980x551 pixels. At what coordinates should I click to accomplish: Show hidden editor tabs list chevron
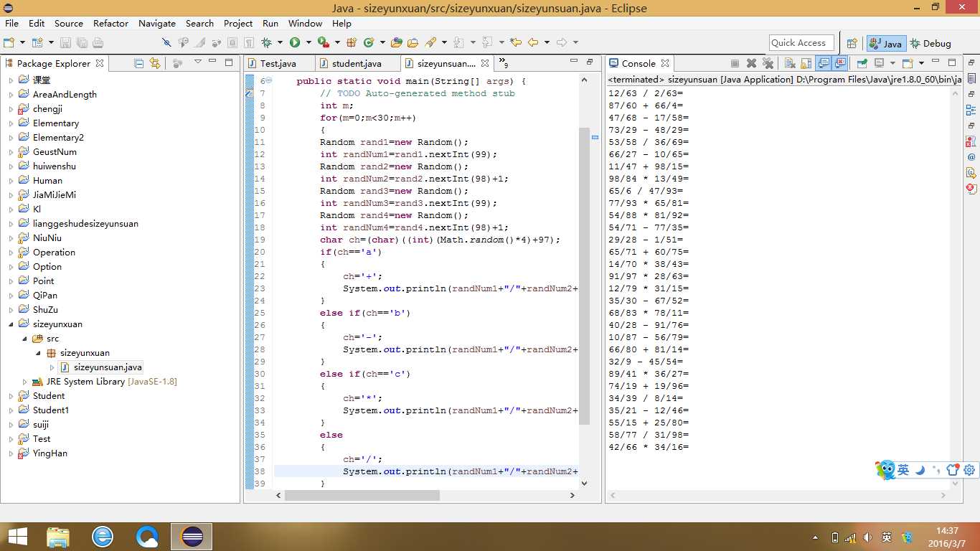click(x=503, y=63)
